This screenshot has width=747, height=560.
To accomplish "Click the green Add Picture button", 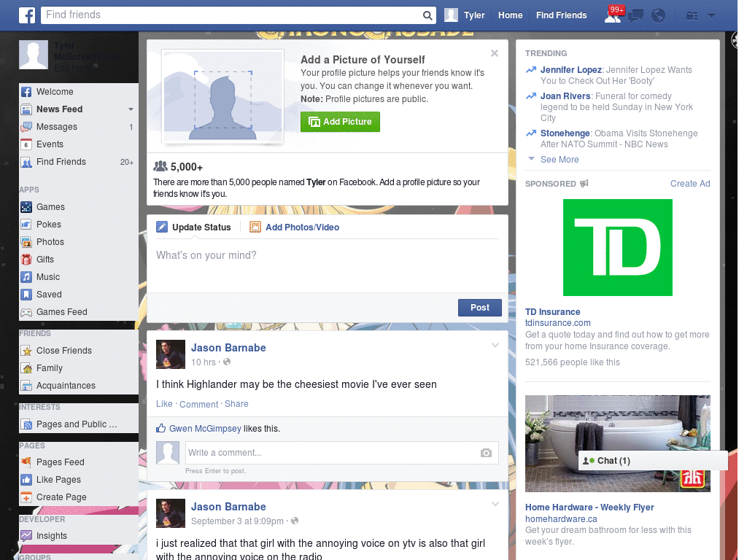I will click(x=340, y=122).
